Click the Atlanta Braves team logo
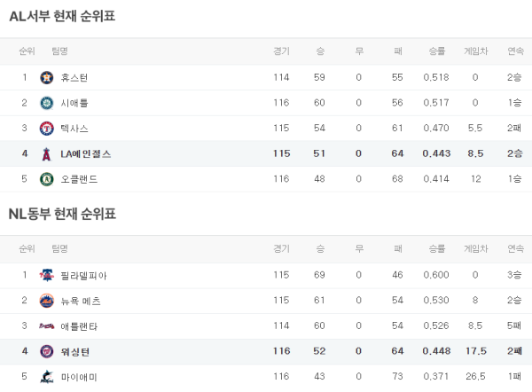 (x=46, y=325)
